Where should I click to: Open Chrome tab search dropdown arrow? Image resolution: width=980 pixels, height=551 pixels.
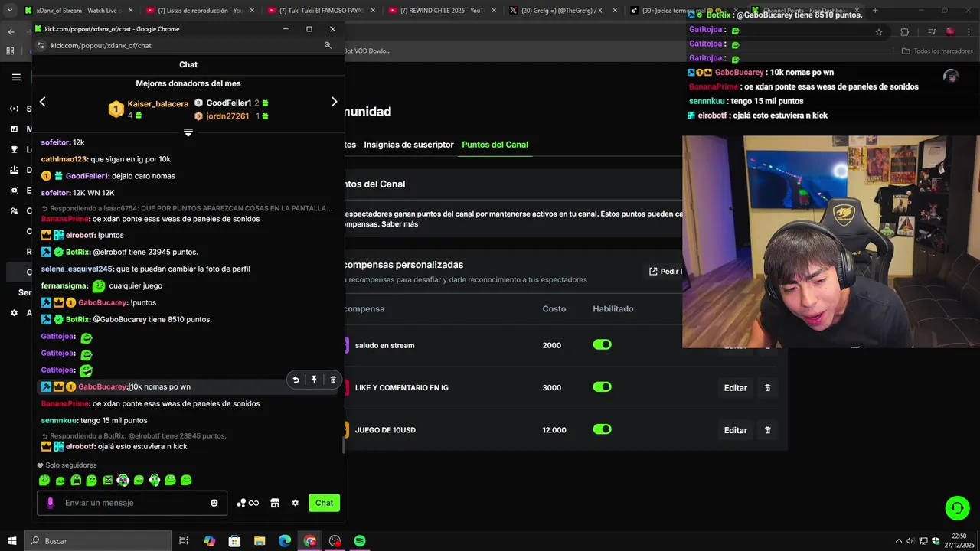(x=9, y=11)
